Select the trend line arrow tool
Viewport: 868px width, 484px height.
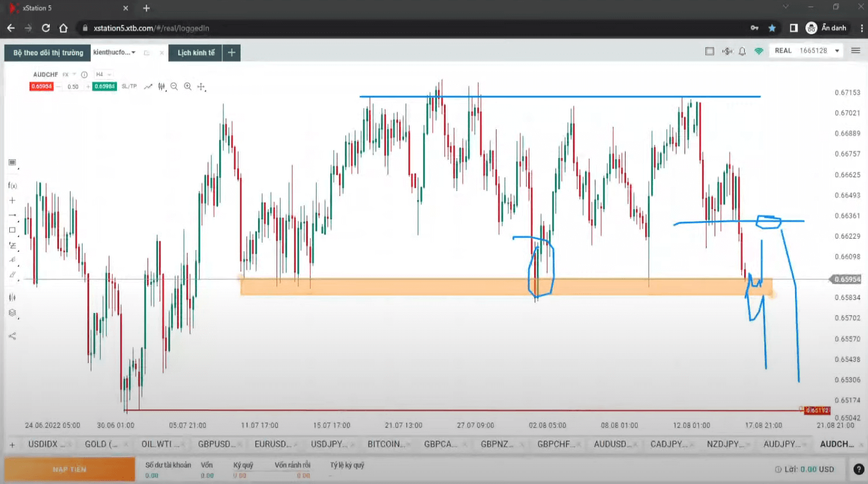pyautogui.click(x=12, y=215)
